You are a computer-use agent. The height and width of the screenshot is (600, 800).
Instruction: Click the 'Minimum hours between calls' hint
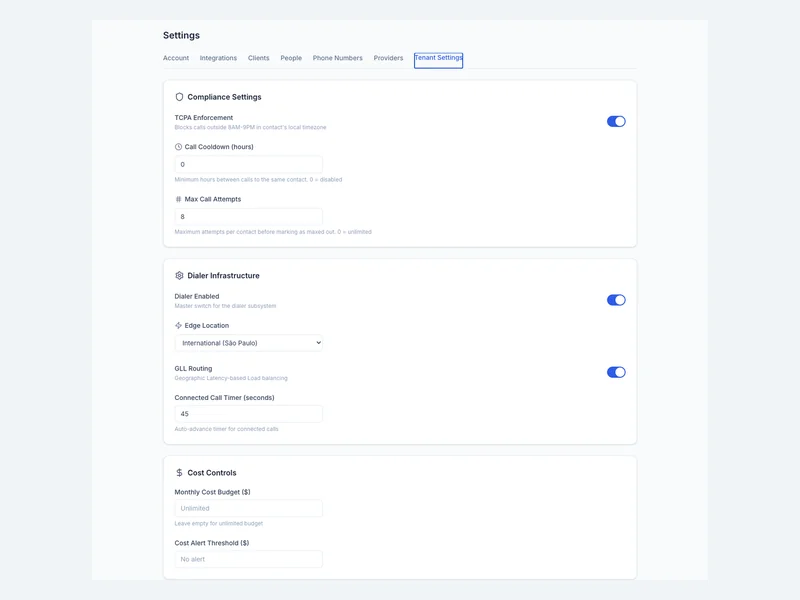pos(258,180)
